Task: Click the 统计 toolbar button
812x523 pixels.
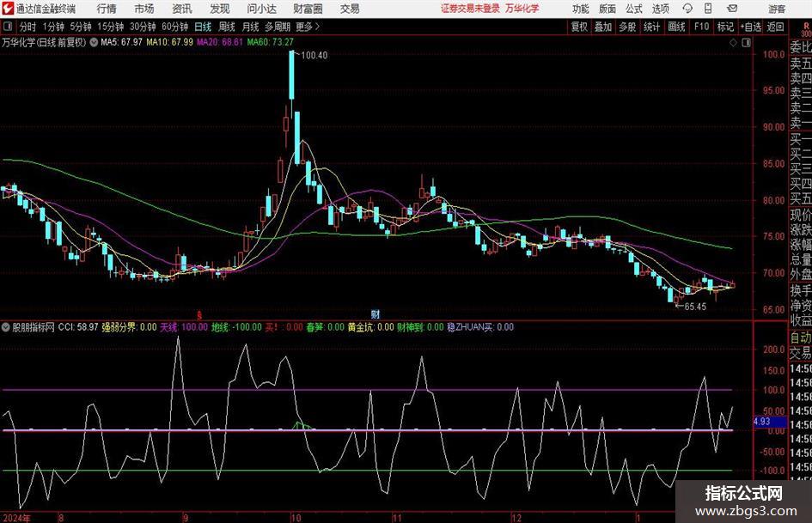Action: coord(651,27)
